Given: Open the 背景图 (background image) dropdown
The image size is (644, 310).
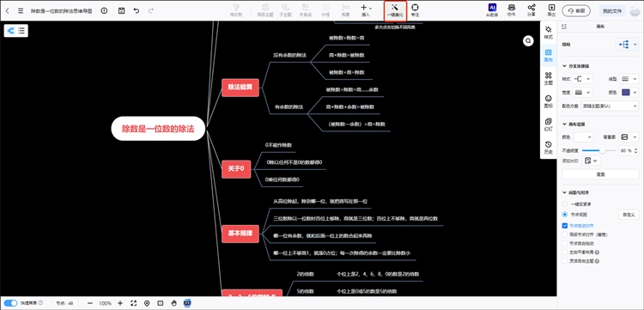Looking at the screenshot, I should (629, 137).
